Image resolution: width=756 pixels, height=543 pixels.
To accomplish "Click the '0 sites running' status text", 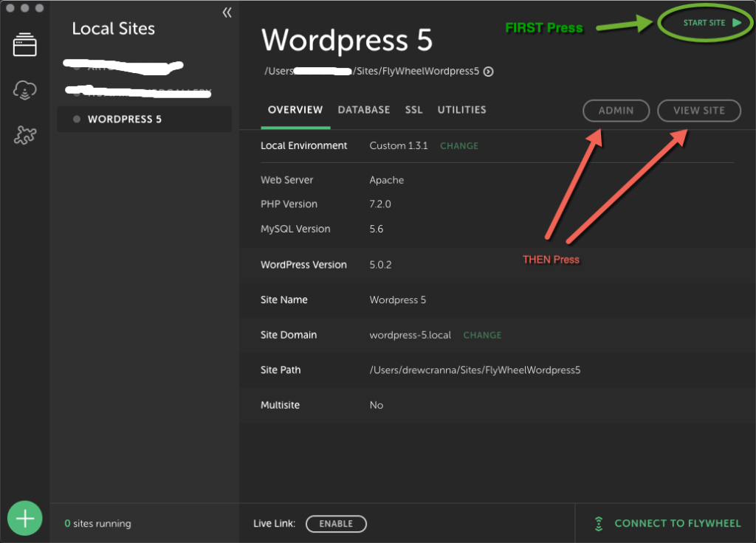I will [x=98, y=523].
